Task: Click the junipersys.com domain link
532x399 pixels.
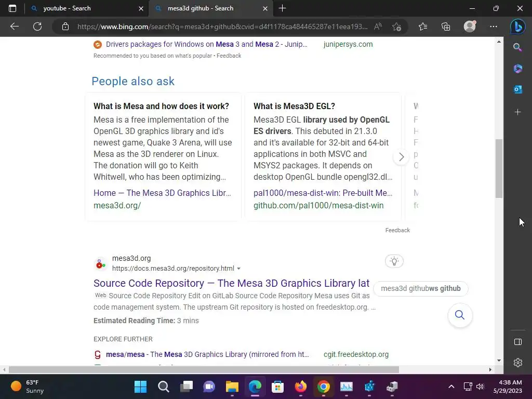Action: tap(348, 44)
